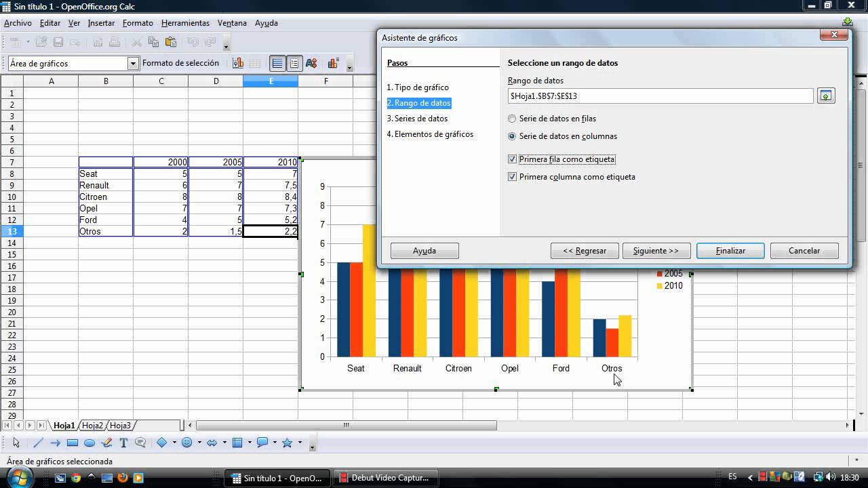The height and width of the screenshot is (488, 868).
Task: Select 'Serie de datos en filas' radio button
Action: pyautogui.click(x=512, y=119)
